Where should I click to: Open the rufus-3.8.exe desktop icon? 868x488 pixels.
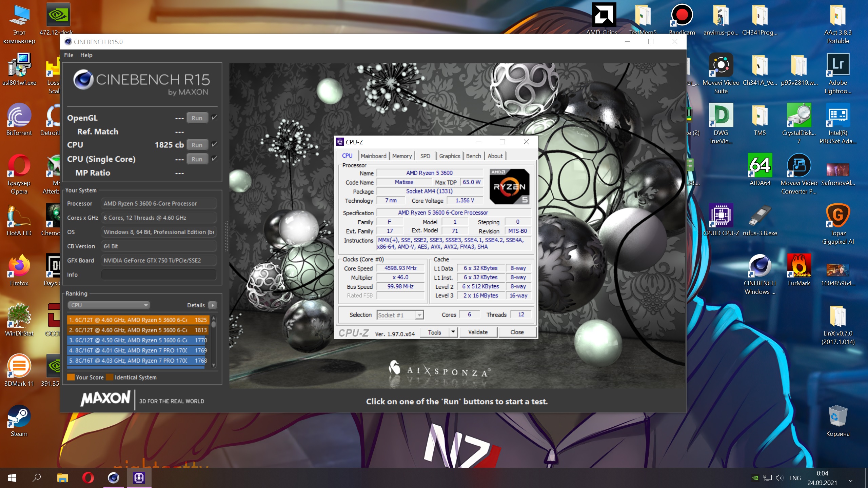coord(760,220)
